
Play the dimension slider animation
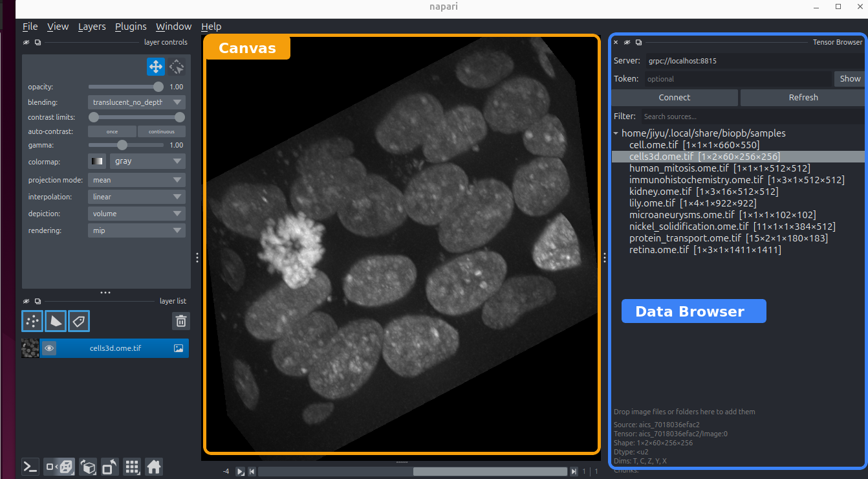[x=240, y=472]
